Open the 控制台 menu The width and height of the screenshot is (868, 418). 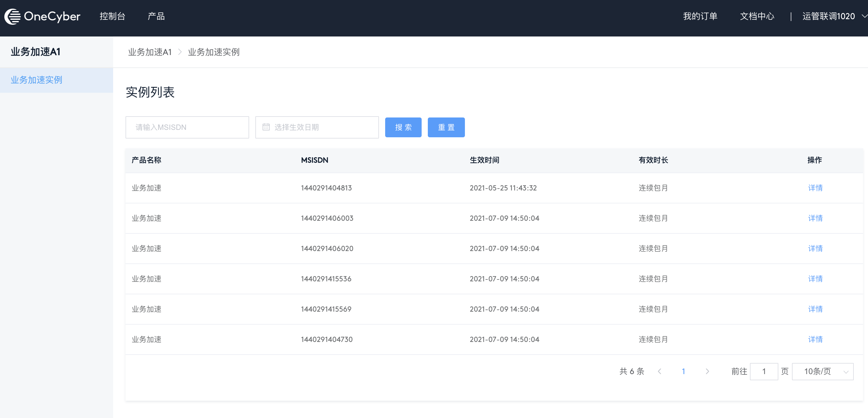[x=112, y=16]
